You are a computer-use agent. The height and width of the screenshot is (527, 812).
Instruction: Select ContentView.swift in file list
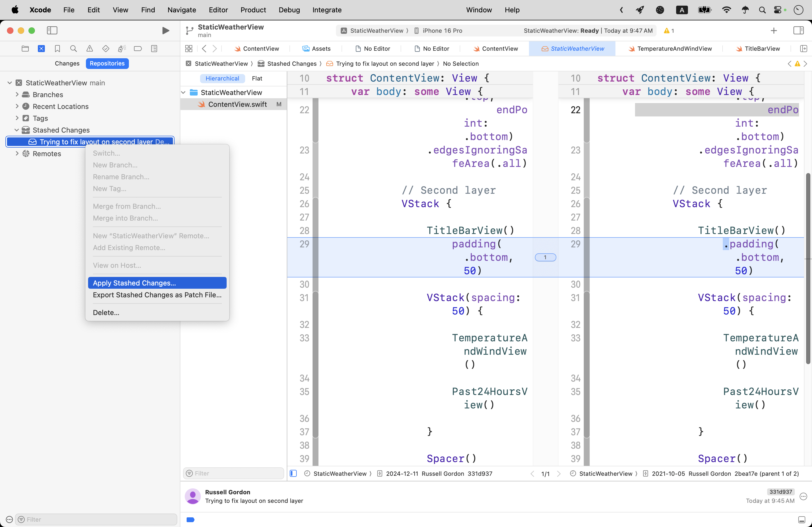[237, 104]
